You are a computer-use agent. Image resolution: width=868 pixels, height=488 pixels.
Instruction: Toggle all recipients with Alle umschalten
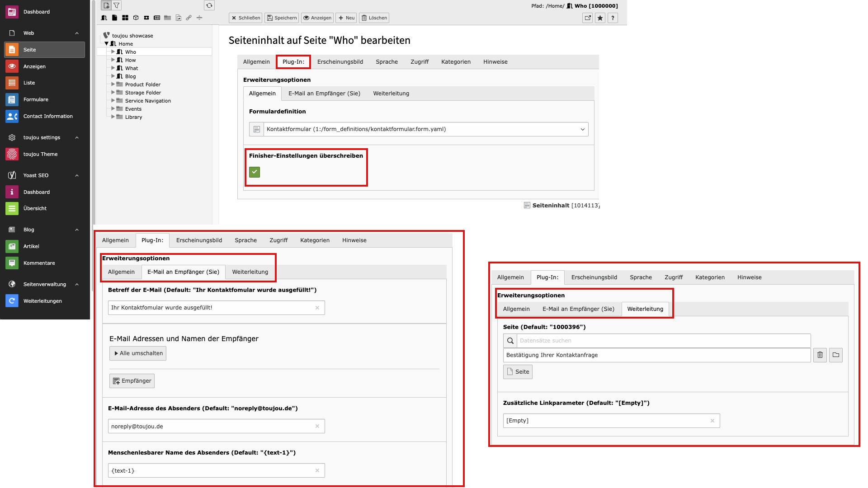138,353
